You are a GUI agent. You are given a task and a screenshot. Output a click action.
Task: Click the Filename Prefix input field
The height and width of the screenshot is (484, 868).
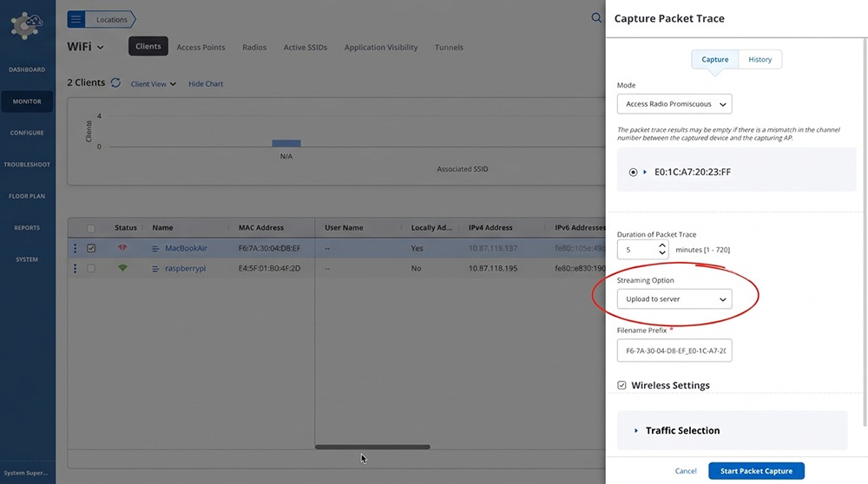click(x=674, y=350)
